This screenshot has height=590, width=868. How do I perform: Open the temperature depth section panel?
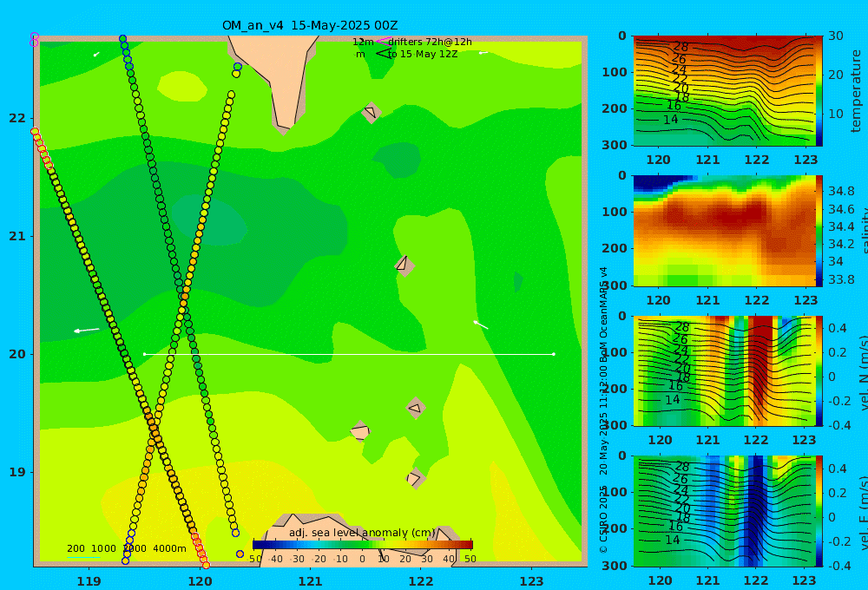pos(724,91)
